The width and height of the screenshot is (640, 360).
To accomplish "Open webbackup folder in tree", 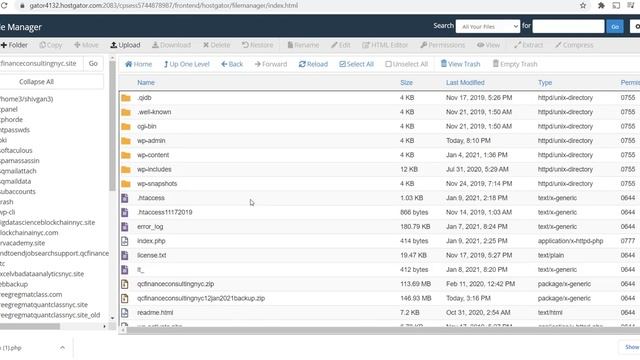I will [14, 284].
